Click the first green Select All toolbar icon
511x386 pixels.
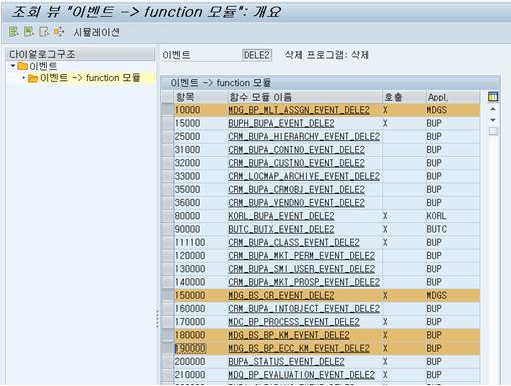pos(13,32)
